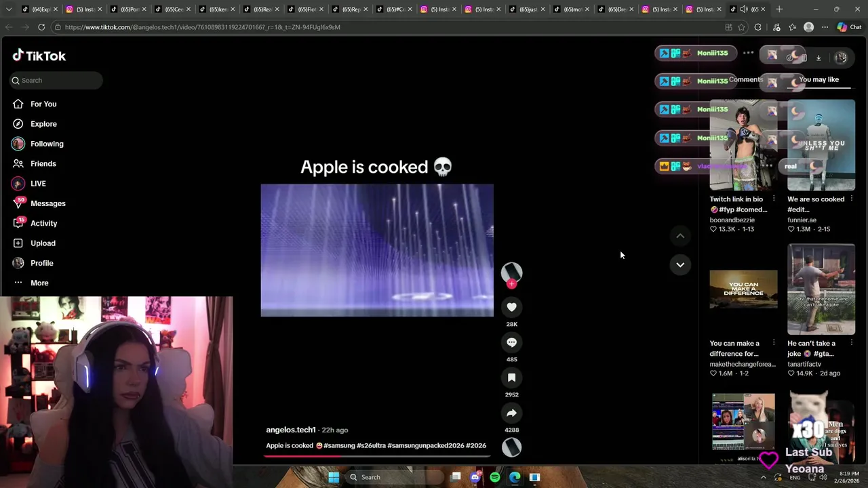
Task: Open taskbar volume control icon
Action: pos(823,477)
